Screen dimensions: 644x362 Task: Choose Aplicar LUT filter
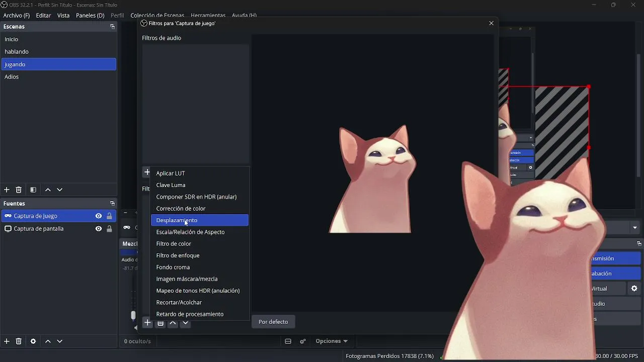click(x=200, y=173)
